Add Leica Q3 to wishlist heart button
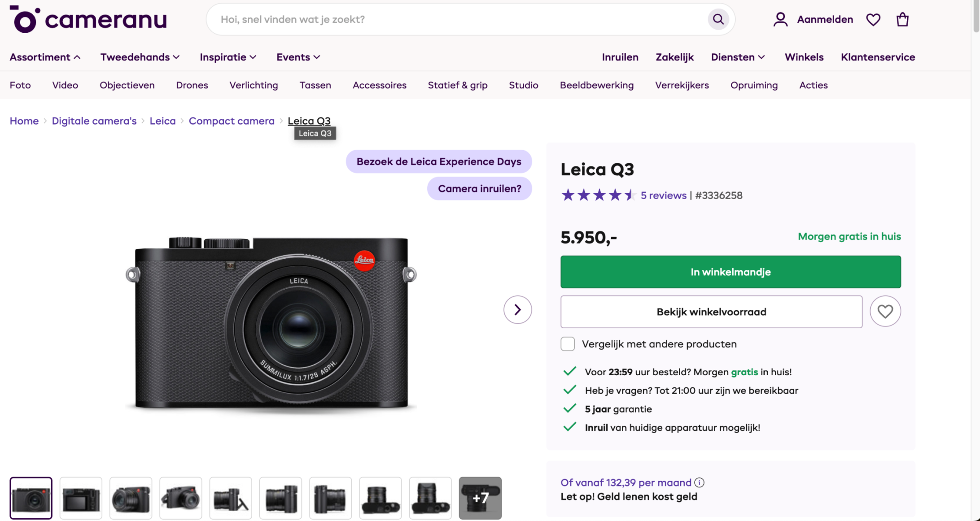The height and width of the screenshot is (521, 980). tap(885, 312)
